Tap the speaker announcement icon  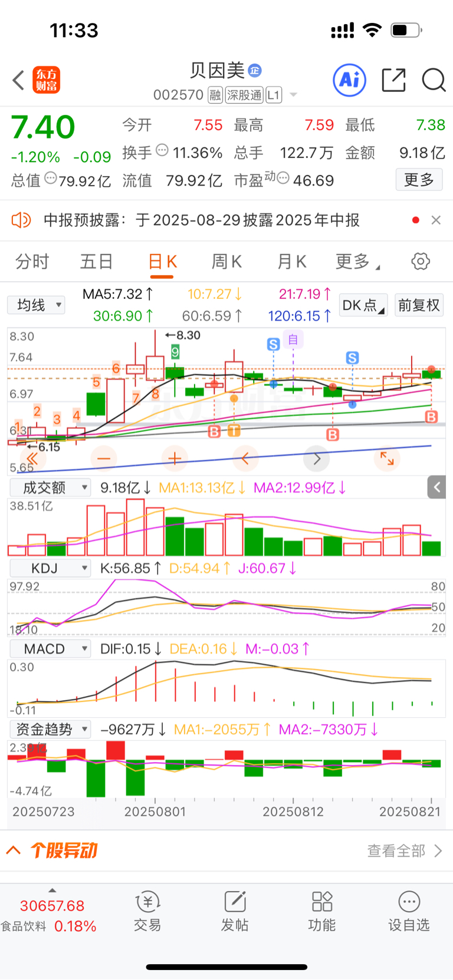[x=21, y=220]
